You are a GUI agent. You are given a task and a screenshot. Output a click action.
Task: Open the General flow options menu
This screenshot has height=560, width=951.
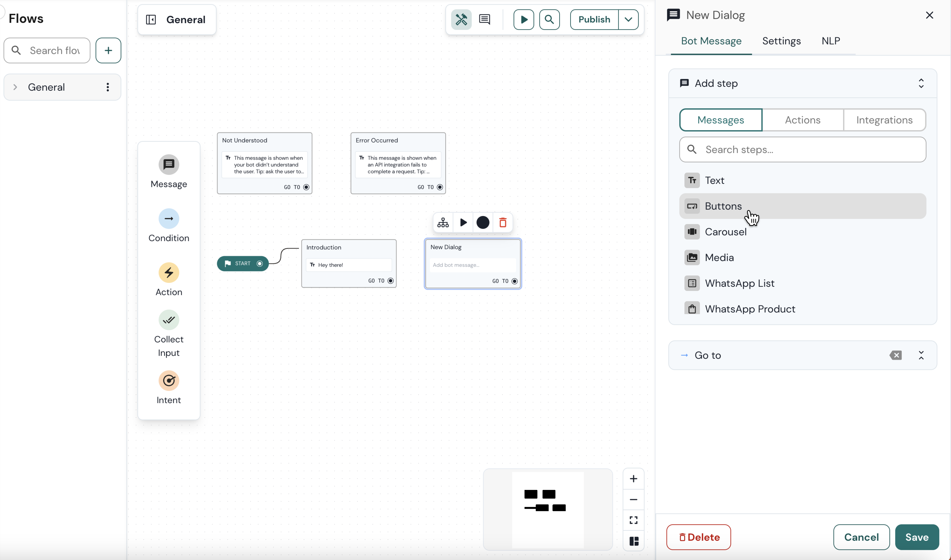pyautogui.click(x=108, y=87)
